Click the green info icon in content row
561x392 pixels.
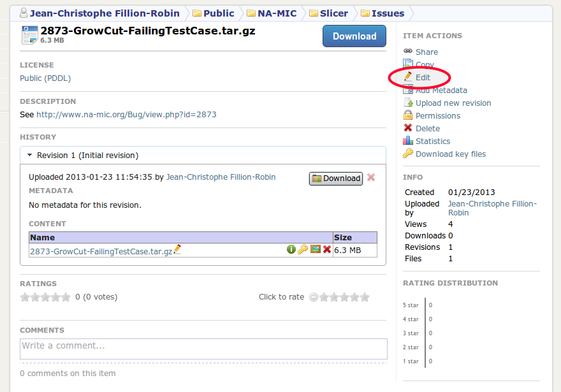coord(291,250)
